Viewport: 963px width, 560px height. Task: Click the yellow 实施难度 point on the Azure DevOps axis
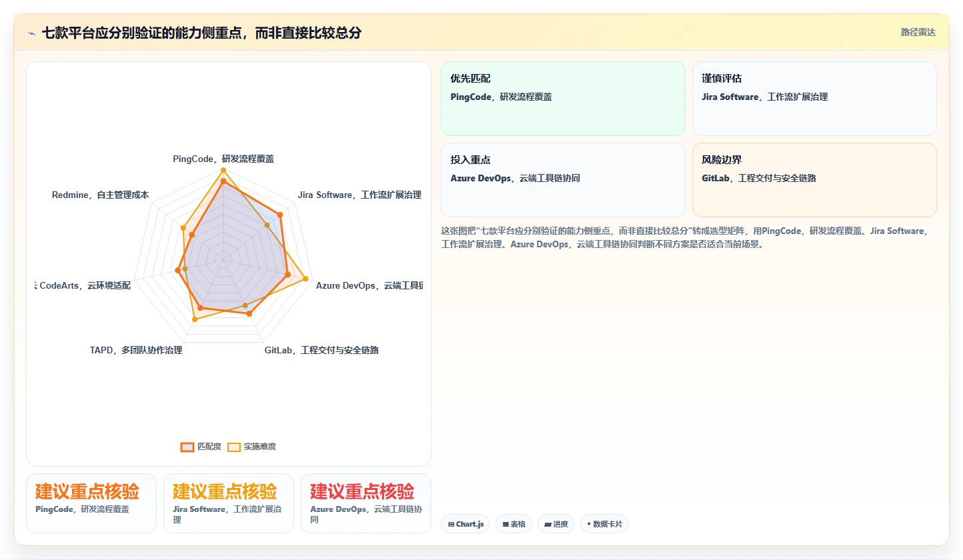point(307,278)
